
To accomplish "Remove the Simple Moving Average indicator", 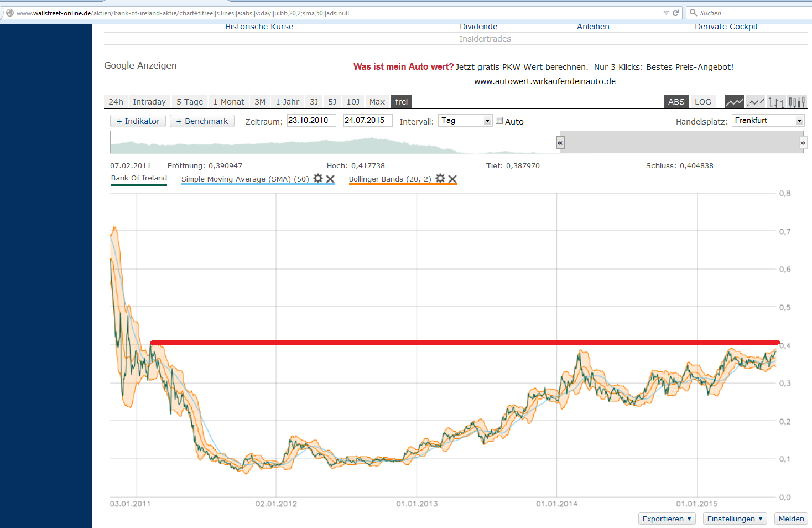I will click(x=330, y=179).
